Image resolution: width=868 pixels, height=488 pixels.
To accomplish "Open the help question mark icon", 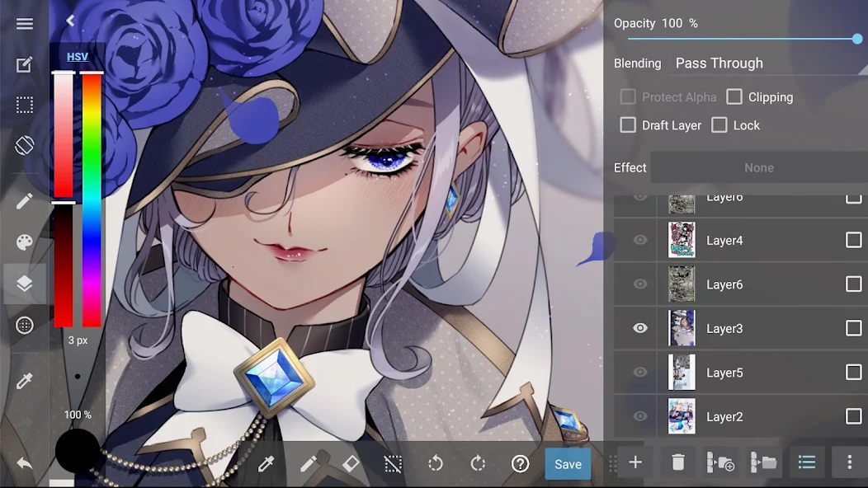I will (x=520, y=463).
